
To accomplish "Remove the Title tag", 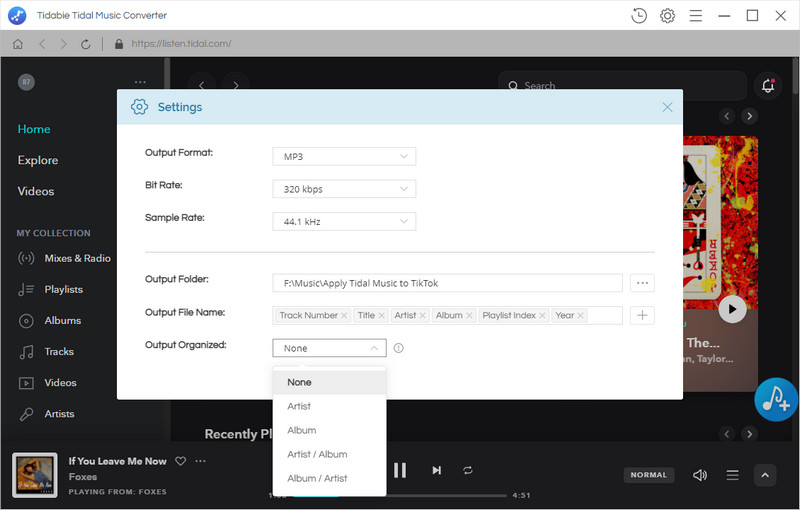I will tap(381, 316).
